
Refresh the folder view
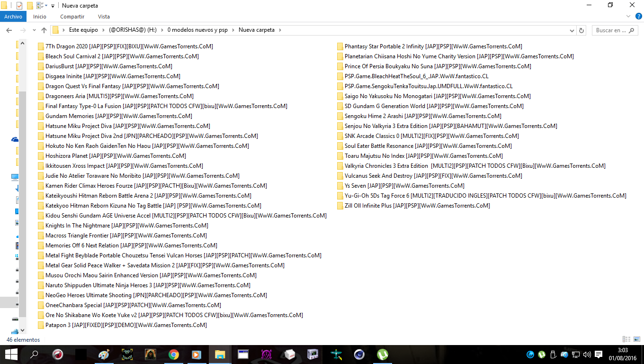tap(582, 30)
